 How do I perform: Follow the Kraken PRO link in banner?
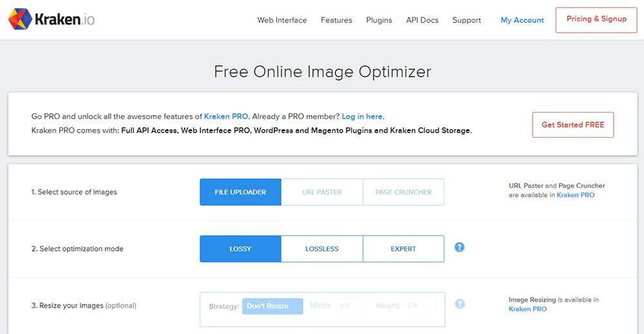click(x=226, y=116)
